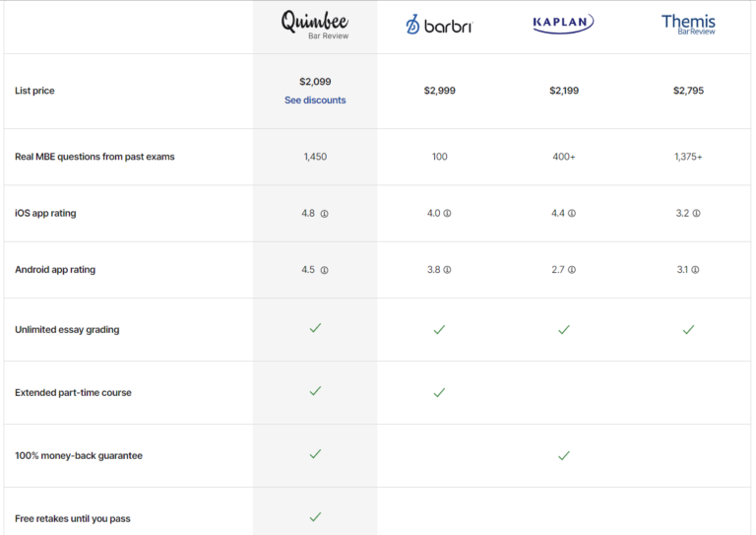The width and height of the screenshot is (756, 535).
Task: Click the Quimbee Bar Review logo
Action: coord(315,25)
